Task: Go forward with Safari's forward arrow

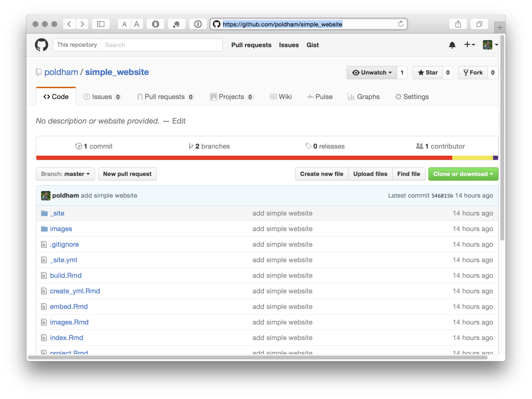Action: point(82,24)
